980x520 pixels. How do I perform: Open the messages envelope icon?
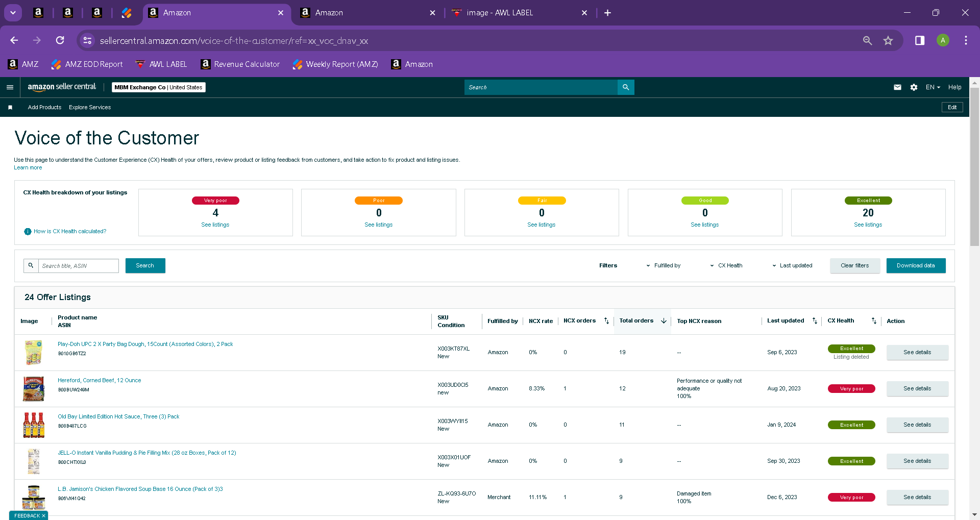897,87
